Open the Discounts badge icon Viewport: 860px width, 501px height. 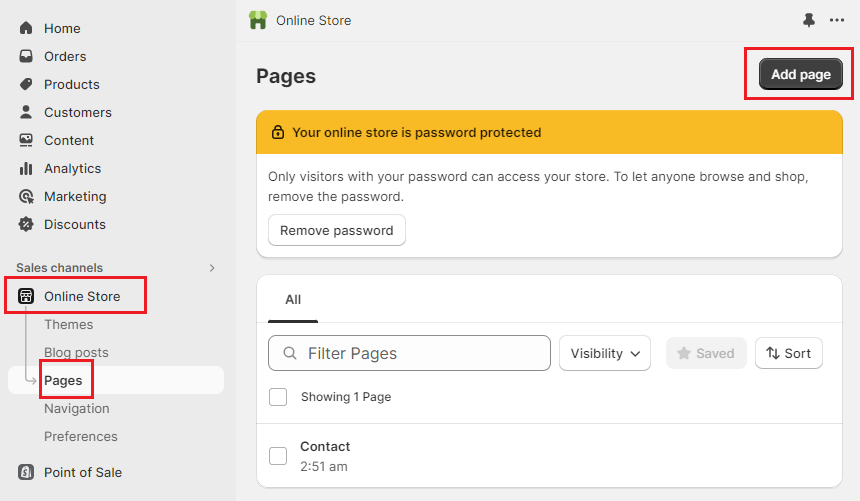tap(26, 224)
